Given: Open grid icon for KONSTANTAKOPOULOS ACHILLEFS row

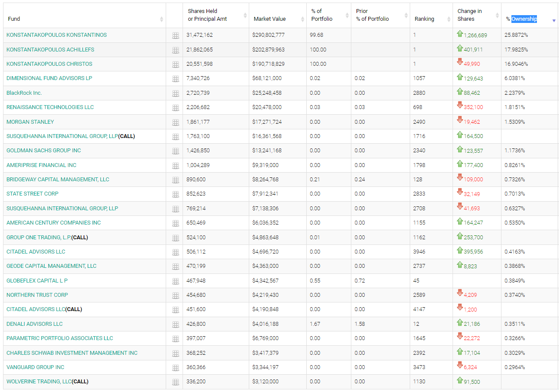Looking at the screenshot, I should tap(175, 50).
